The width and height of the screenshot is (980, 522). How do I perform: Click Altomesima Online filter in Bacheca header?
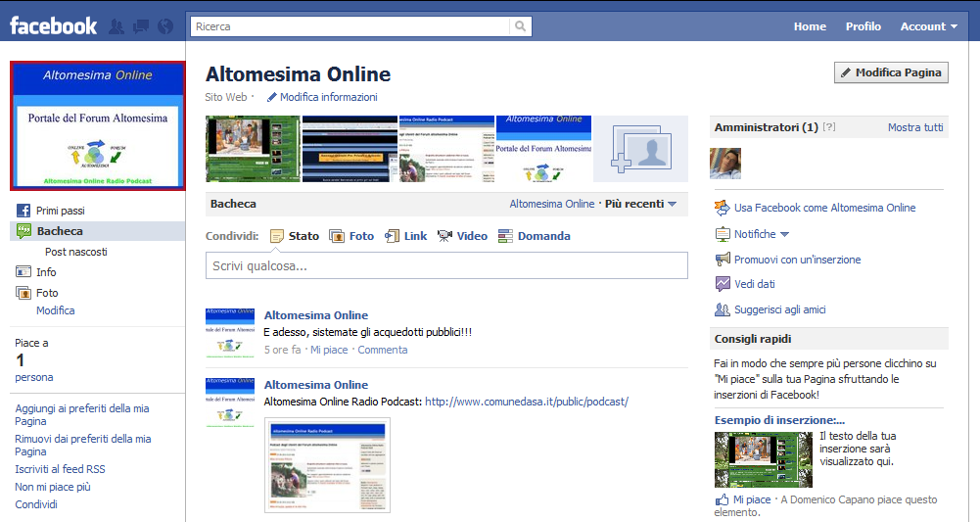click(x=552, y=204)
